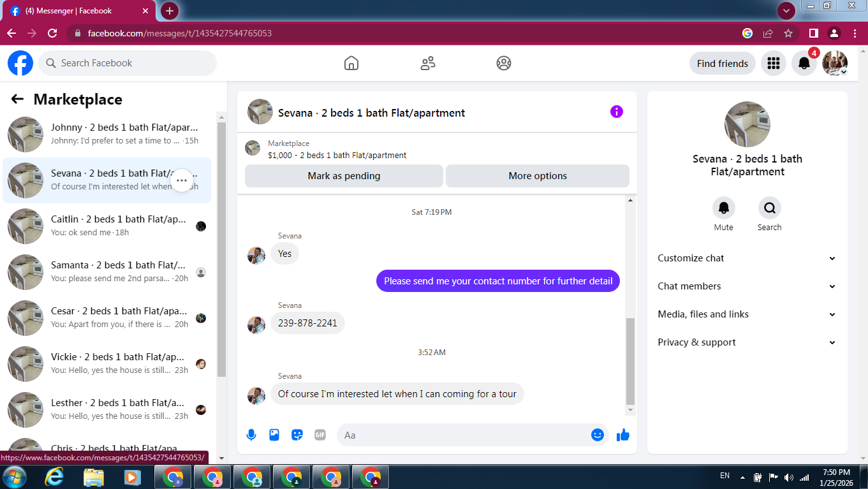
Task: Open Windows Media Player on taskbar
Action: 131,477
